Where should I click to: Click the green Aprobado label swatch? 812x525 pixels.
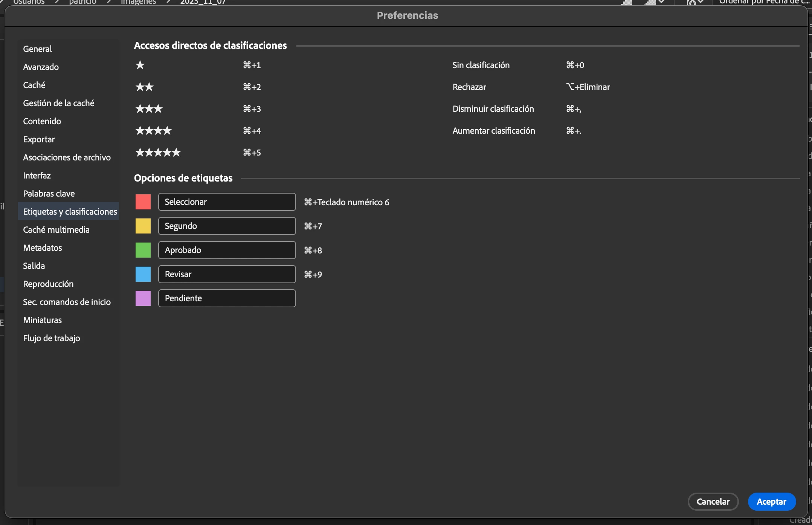point(143,250)
